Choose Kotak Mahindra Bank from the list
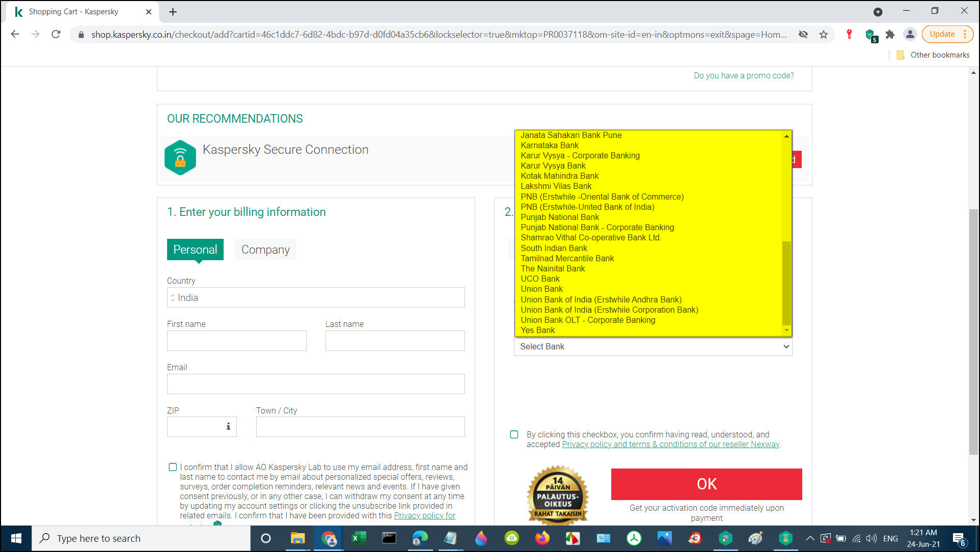Image resolution: width=980 pixels, height=552 pixels. pyautogui.click(x=559, y=176)
